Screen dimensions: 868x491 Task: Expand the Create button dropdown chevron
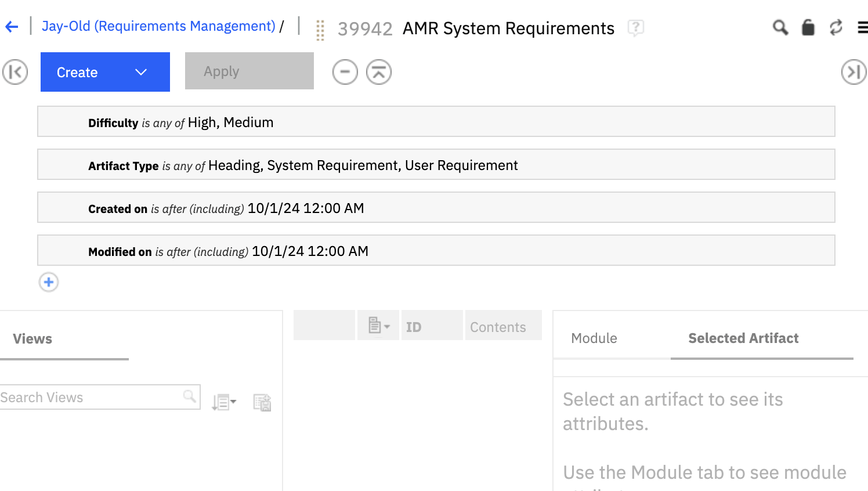141,72
